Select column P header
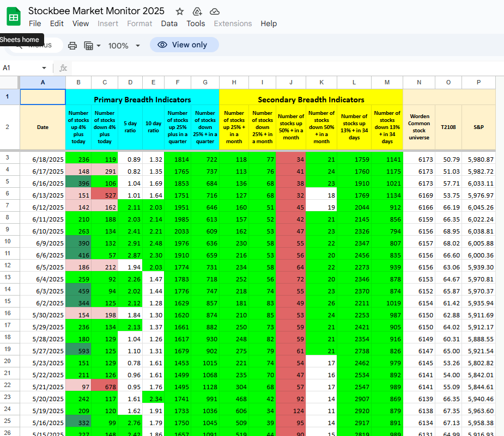 (x=478, y=83)
